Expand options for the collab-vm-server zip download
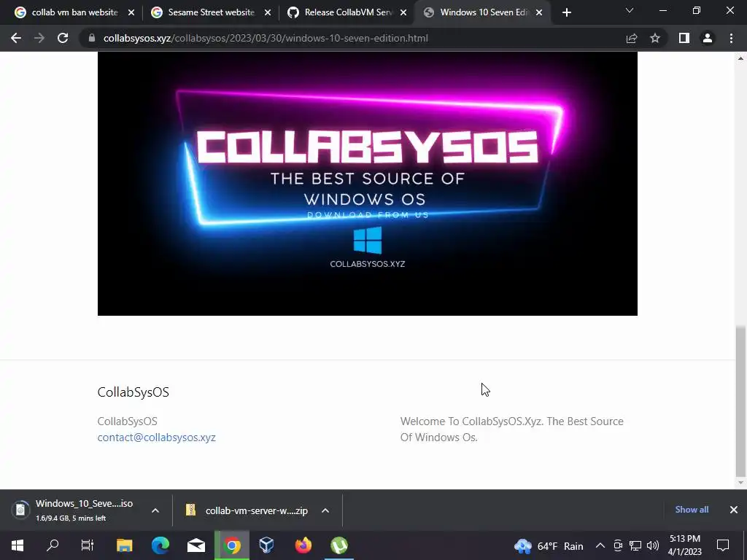This screenshot has width=747, height=560. pyautogui.click(x=325, y=510)
